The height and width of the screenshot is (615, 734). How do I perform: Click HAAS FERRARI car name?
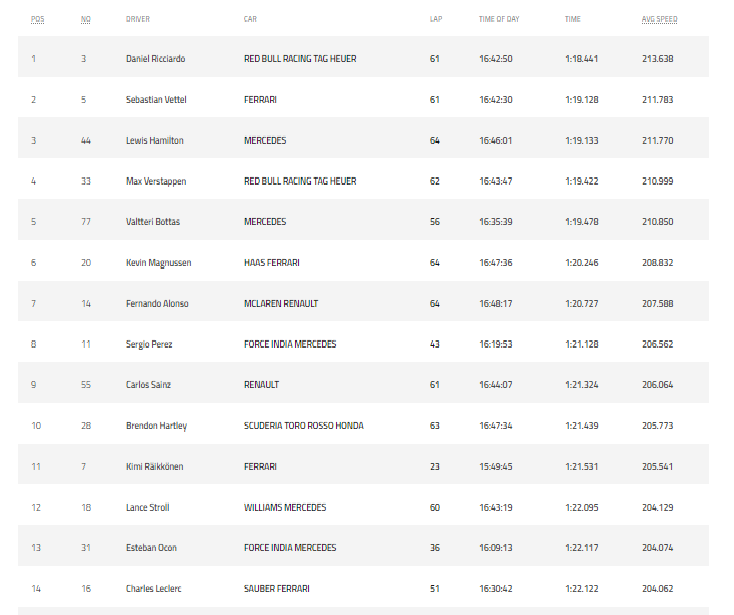[x=272, y=263]
